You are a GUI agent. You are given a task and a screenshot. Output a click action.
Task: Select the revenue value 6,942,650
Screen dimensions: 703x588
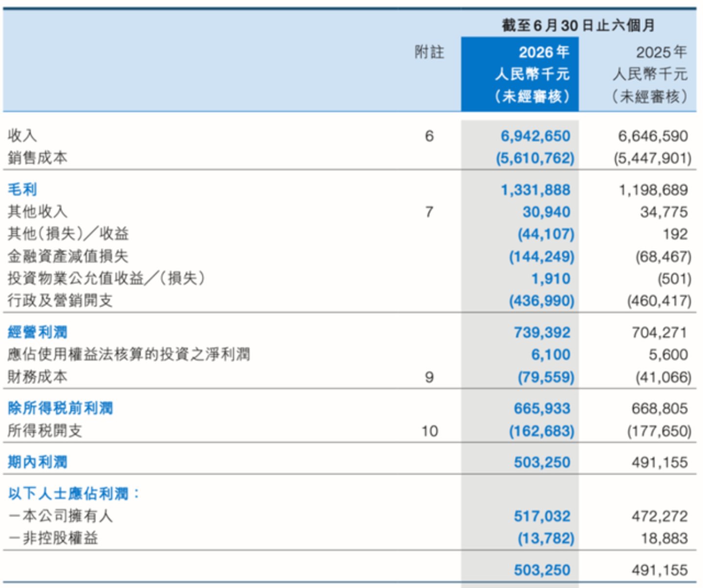(535, 136)
